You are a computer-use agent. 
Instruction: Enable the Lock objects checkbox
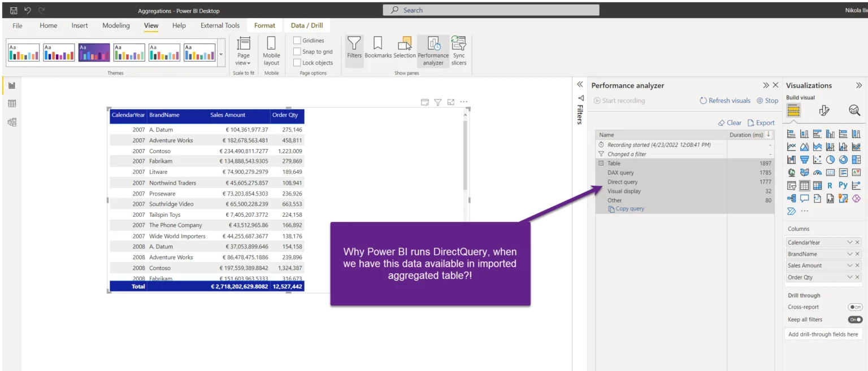click(x=297, y=63)
